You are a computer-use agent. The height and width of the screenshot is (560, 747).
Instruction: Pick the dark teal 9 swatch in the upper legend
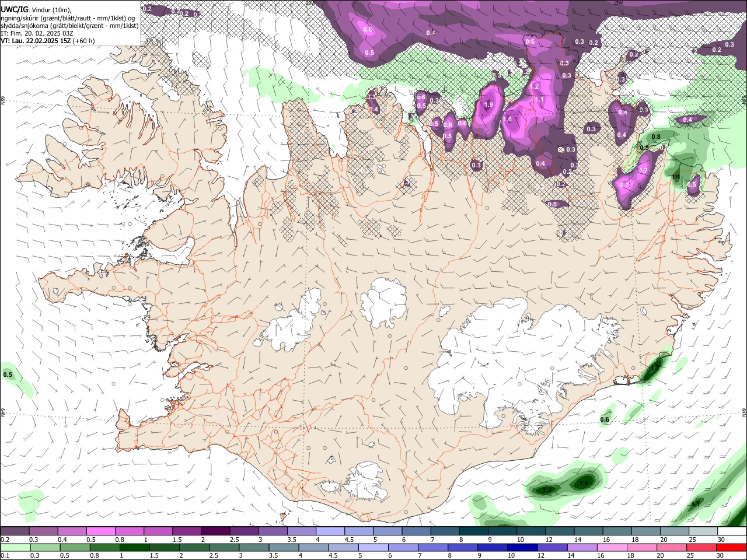tap(502, 531)
